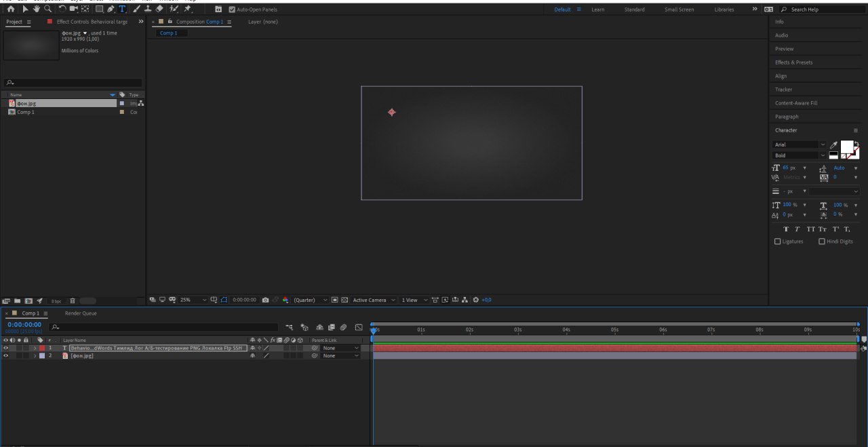Click the white fill color swatch
868x447 pixels.
pyautogui.click(x=846, y=146)
